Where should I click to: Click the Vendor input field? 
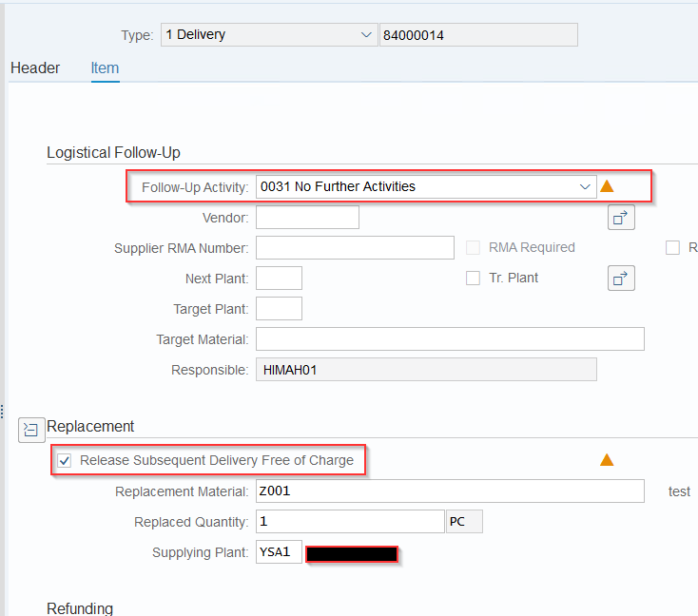click(x=307, y=217)
